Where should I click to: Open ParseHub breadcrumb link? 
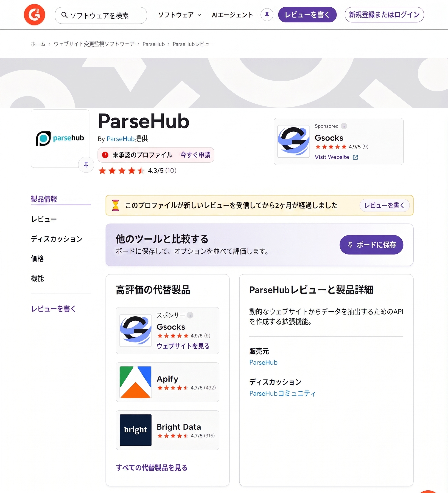pyautogui.click(x=154, y=44)
